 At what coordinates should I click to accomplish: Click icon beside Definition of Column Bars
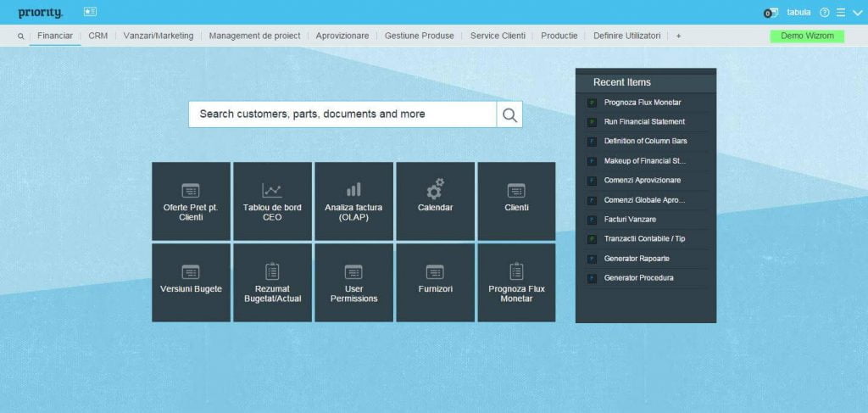click(x=592, y=142)
